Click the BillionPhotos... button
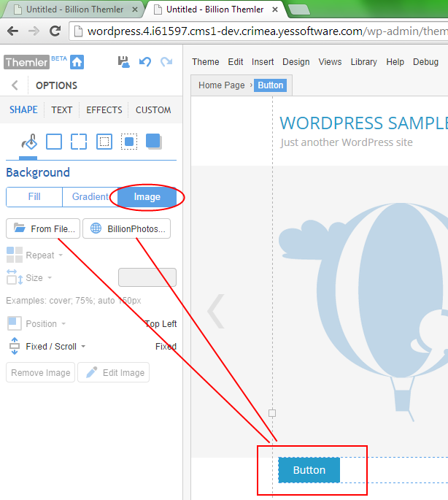448x500 pixels. [x=127, y=228]
